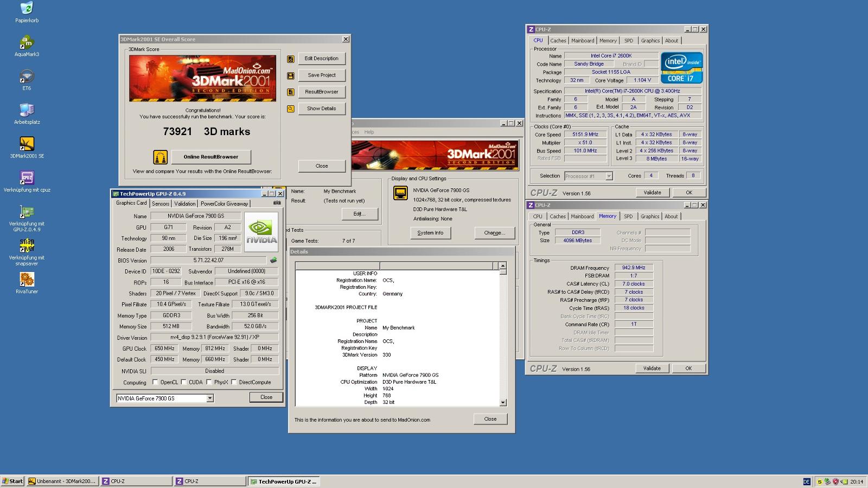868x488 pixels.
Task: Click the System Info button
Action: [430, 233]
